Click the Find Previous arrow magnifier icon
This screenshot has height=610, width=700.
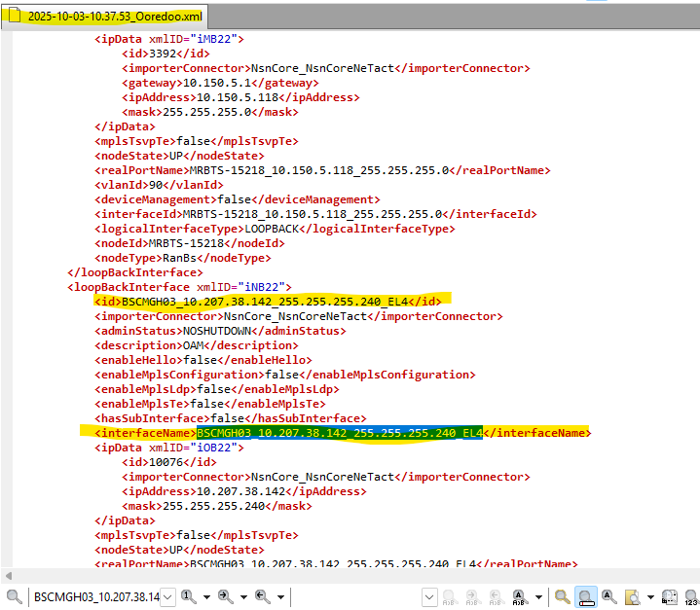coord(261,596)
